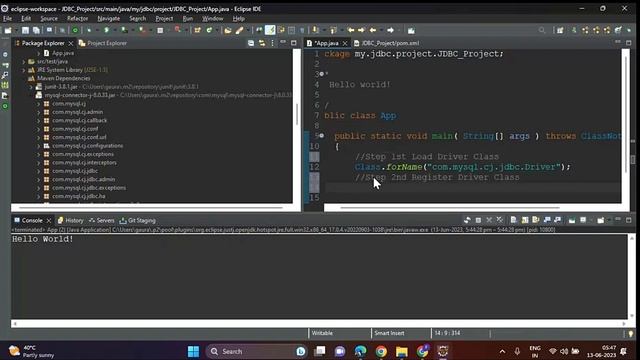Open the Refactor menu
Screen dimensions: 640x360
(78, 18)
